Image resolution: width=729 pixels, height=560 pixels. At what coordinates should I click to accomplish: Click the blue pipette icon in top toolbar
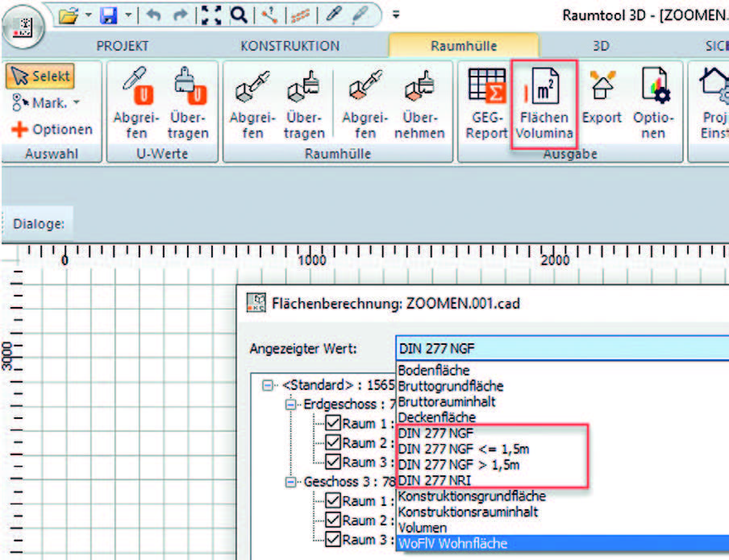[x=333, y=15]
